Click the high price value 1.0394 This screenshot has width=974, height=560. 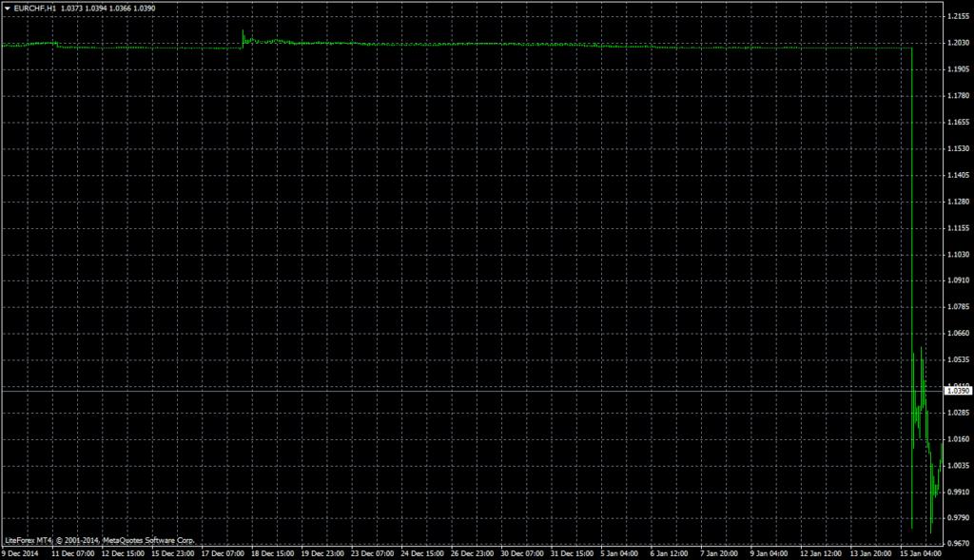point(95,8)
